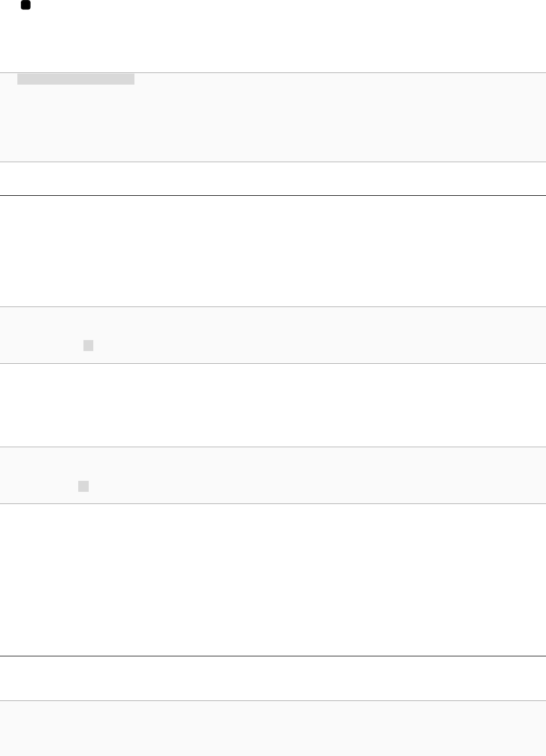Select the large white section below third shaded panel
This screenshot has height=756, width=546.
273,579
